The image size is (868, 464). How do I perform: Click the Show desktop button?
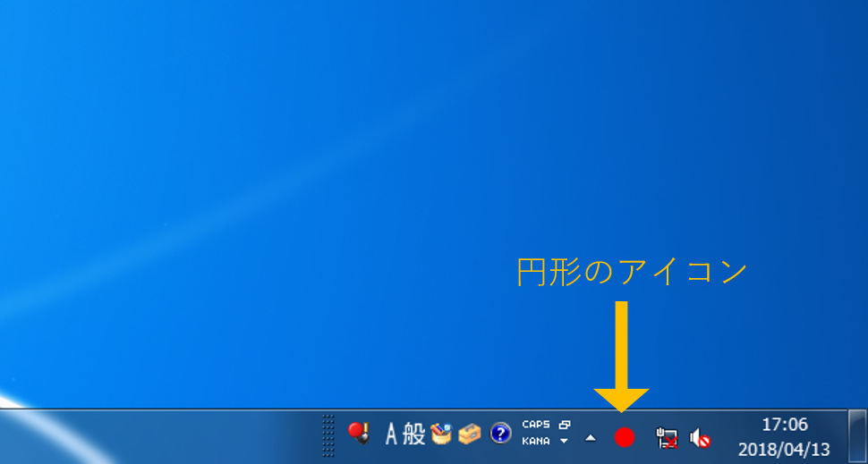[x=857, y=436]
